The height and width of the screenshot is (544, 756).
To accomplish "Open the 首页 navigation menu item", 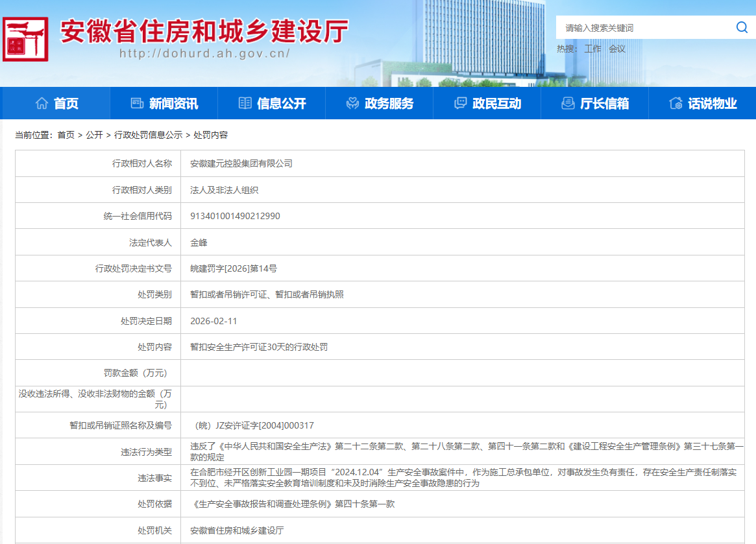I will click(x=66, y=104).
